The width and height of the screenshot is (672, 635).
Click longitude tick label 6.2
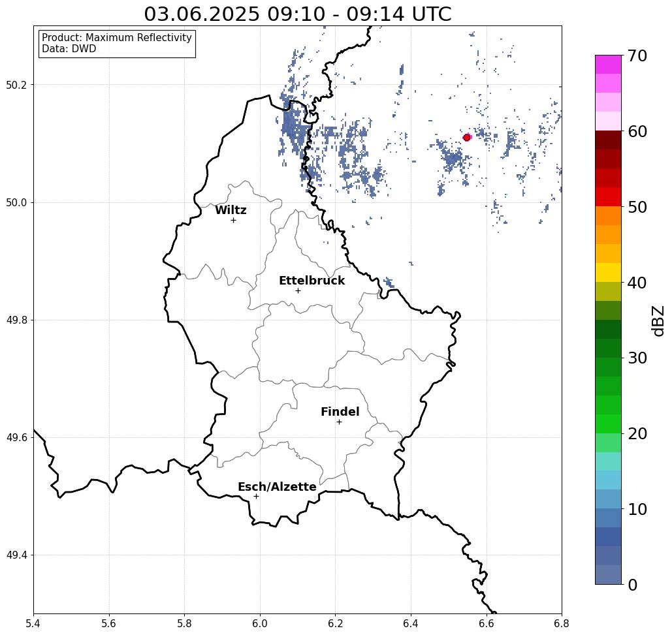[335, 623]
